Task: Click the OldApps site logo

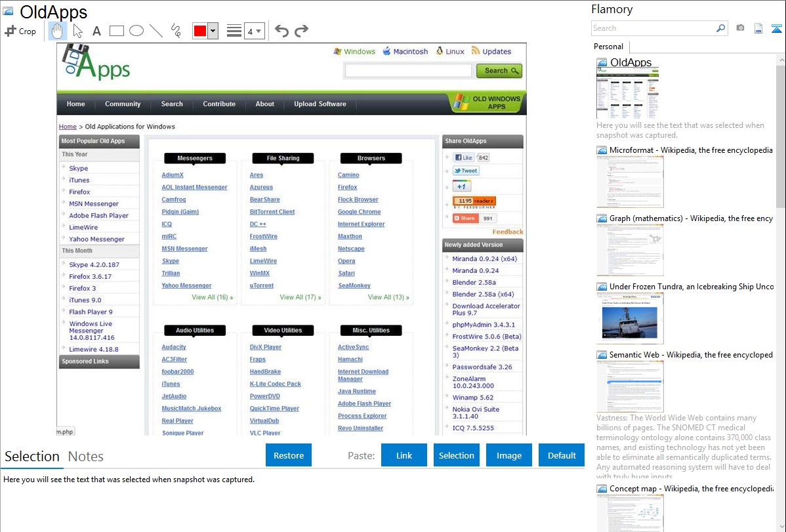Action: click(x=96, y=63)
